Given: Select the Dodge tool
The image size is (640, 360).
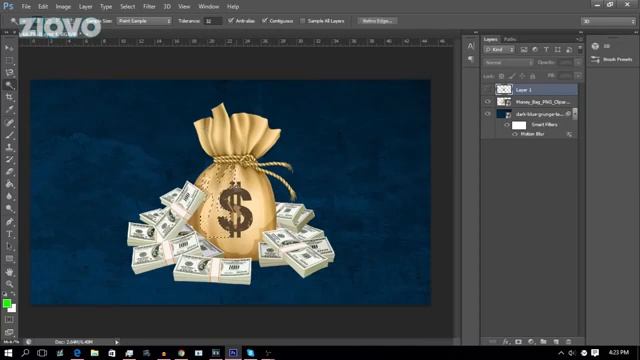Looking at the screenshot, I should [9, 209].
